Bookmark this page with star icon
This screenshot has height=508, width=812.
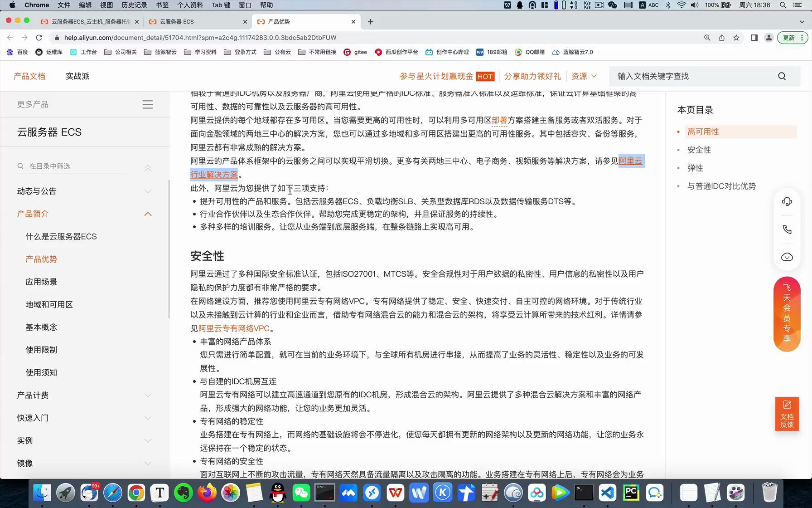[736, 38]
